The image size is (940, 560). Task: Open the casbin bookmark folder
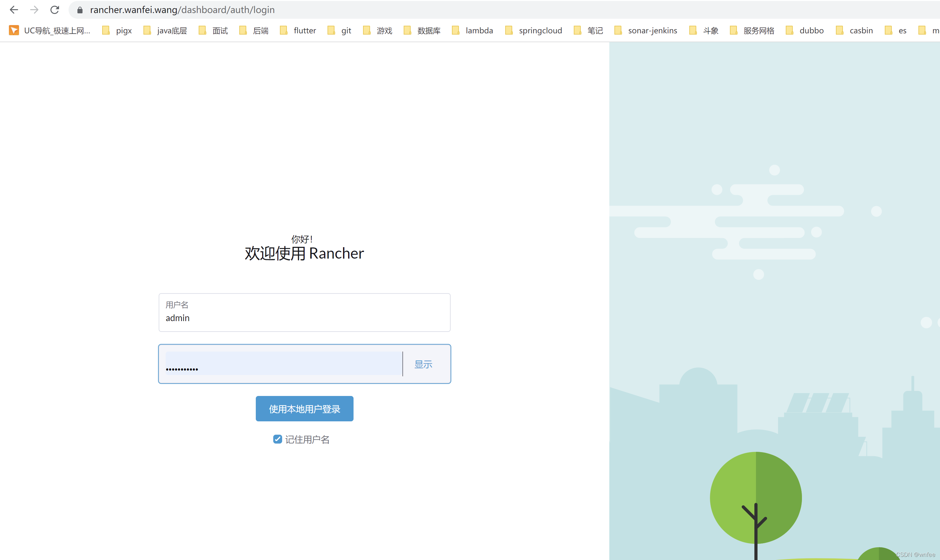(855, 30)
